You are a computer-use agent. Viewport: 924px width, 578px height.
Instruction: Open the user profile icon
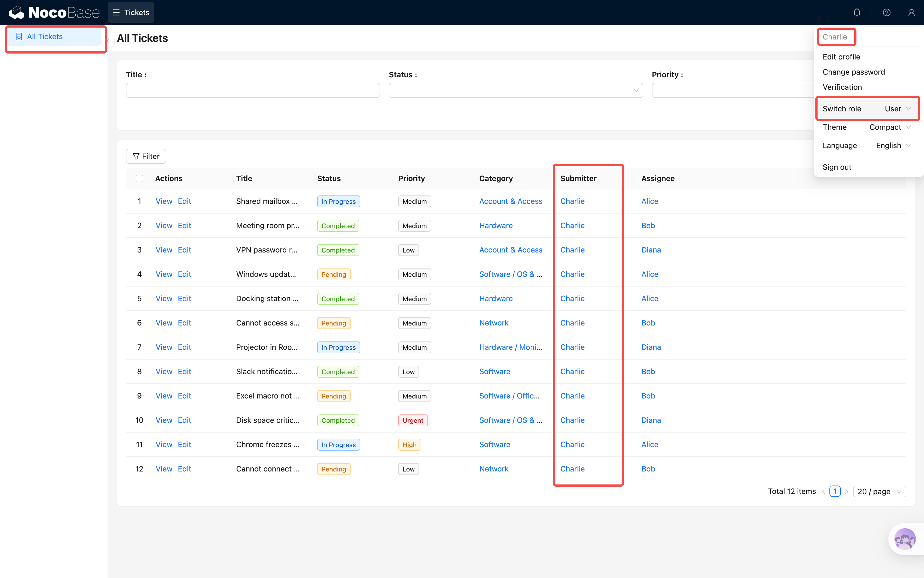pyautogui.click(x=911, y=13)
